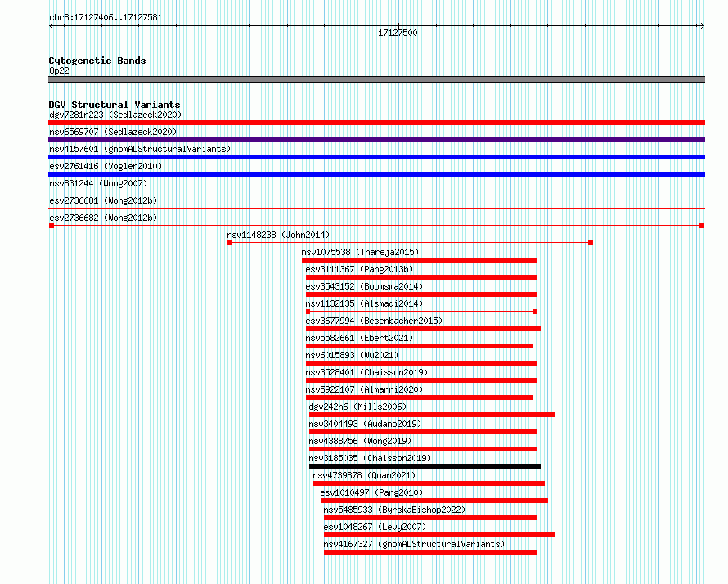Click the nsv4167327 (gnomADStructuralVariants) label

[x=414, y=544]
